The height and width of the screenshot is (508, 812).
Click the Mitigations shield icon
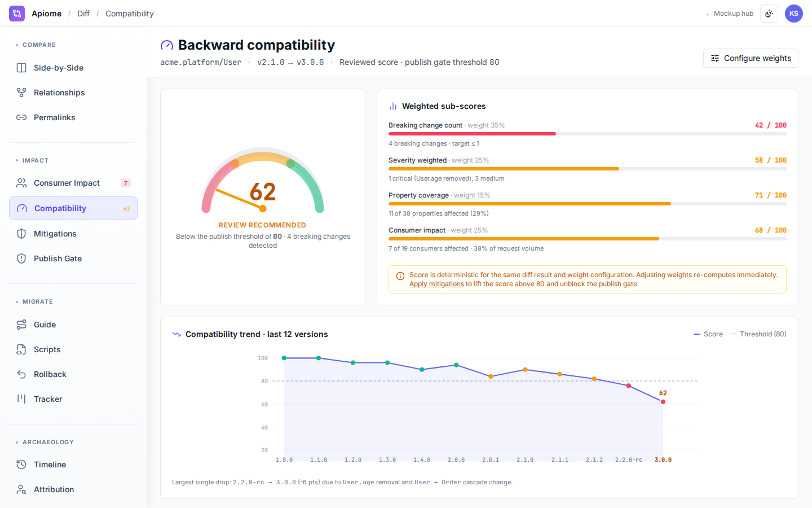pos(21,234)
